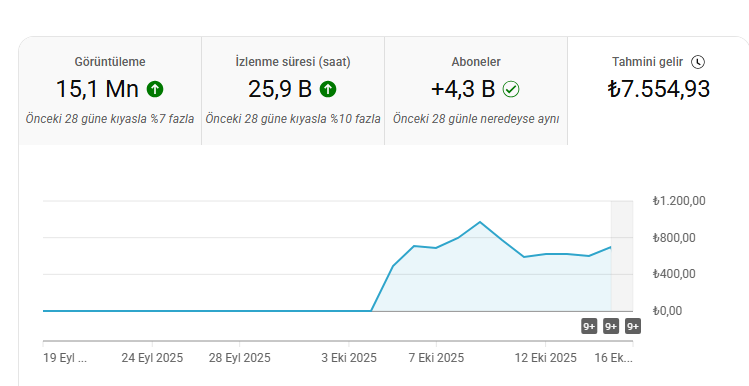The height and width of the screenshot is (386, 749).
Task: Click the text 'Önceki 28 güne kıyasla %7 fazla'
Action: coord(110,119)
